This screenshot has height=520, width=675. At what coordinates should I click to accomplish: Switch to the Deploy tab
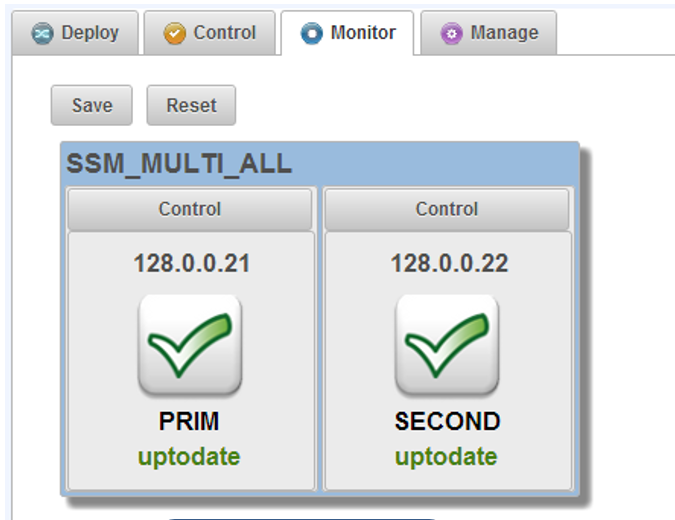89,33
